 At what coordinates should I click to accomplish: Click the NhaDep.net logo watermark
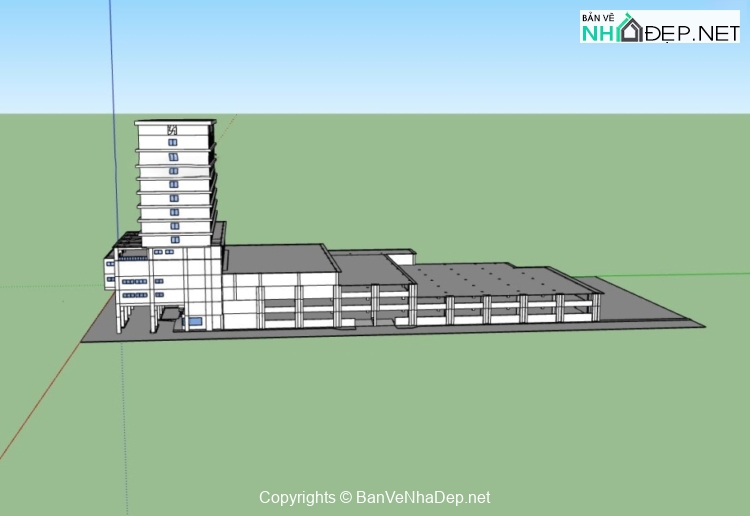659,27
